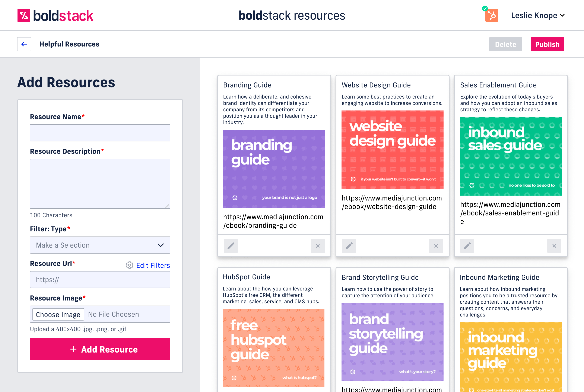Expand the Filter Type dropdown
Screen dimensions: 584x392
click(x=100, y=245)
